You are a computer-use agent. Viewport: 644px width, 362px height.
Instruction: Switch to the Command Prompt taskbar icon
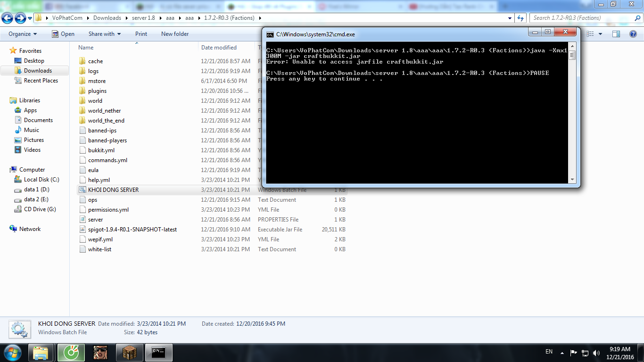pos(158,352)
